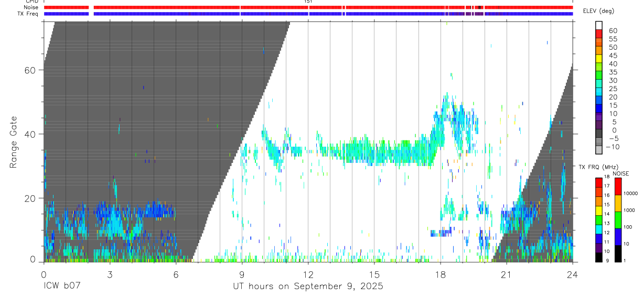
Task: Select the red top segment of the NOISE bar
Action: [x=618, y=186]
